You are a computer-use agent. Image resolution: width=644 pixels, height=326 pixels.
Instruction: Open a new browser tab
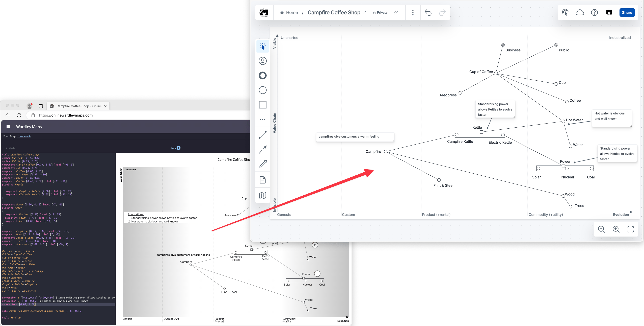[x=114, y=106]
